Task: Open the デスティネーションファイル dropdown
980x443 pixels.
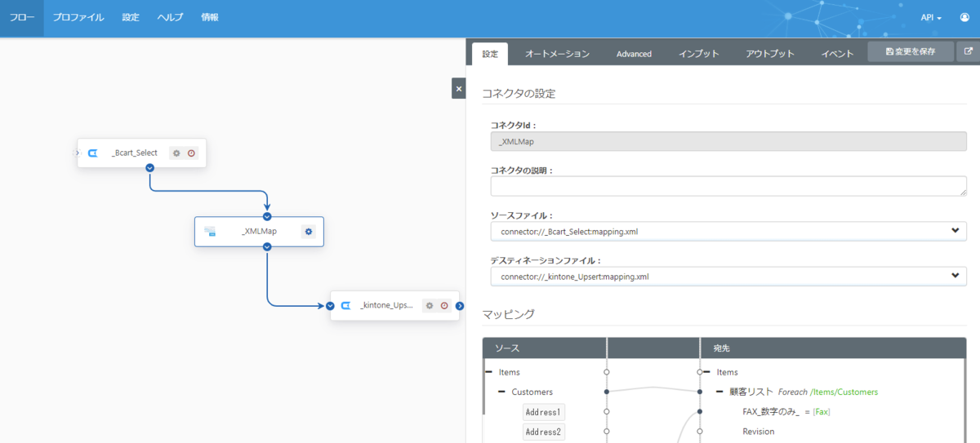Action: (728, 276)
